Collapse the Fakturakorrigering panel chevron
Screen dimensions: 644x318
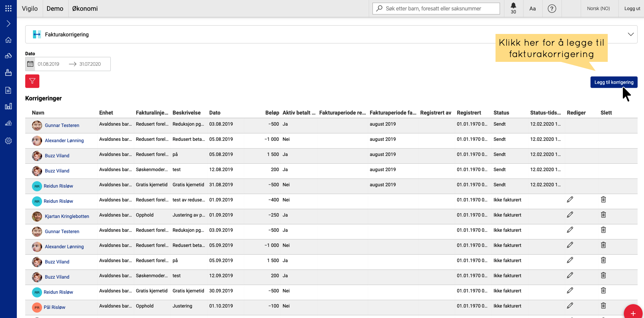coord(631,34)
